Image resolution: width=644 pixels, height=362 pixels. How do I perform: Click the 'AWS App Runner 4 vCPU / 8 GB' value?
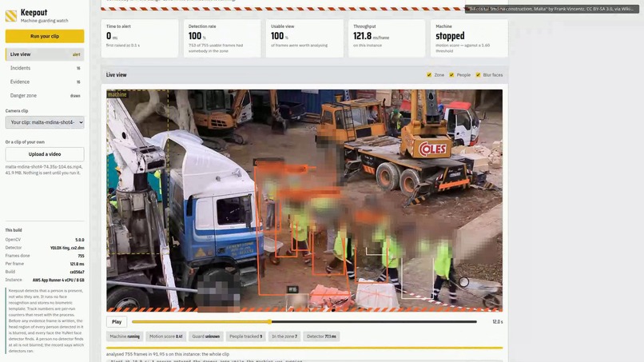58,280
